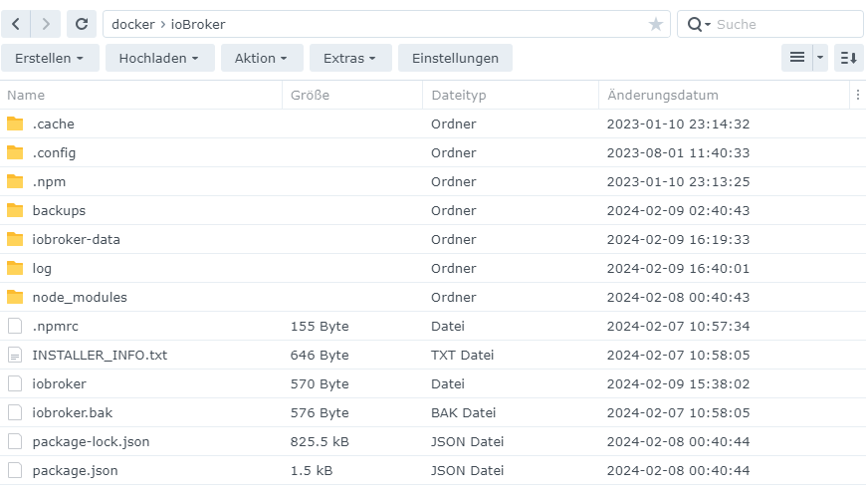Select the INSTALLER_INFO.txt text file icon
The image size is (868, 495).
(x=15, y=355)
